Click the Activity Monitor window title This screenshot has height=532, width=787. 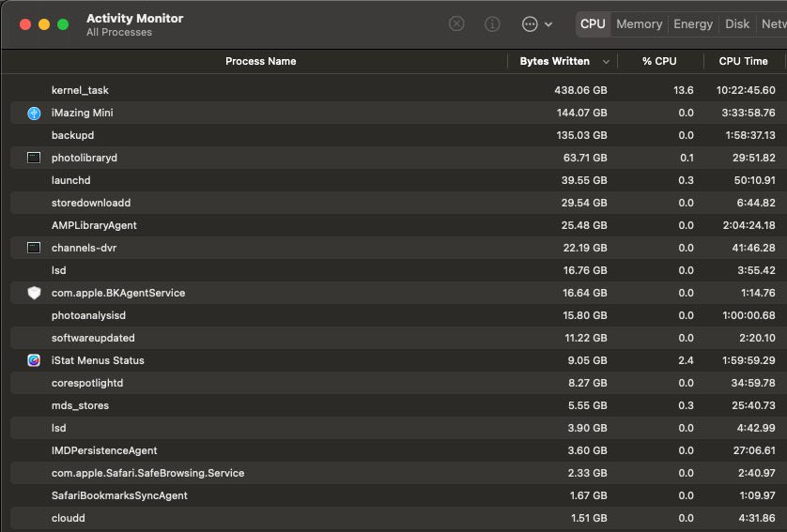coord(134,18)
